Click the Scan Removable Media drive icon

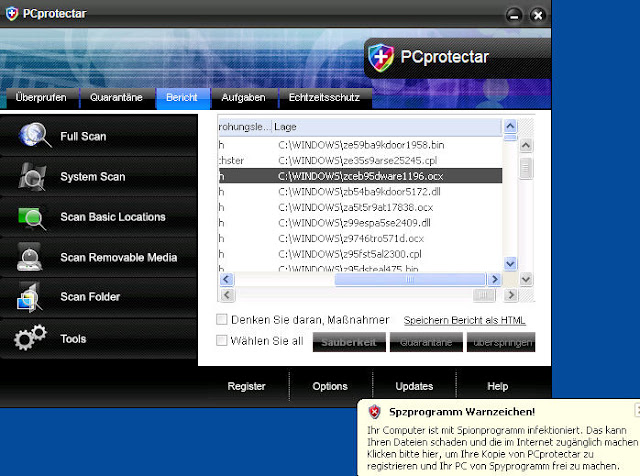29,257
